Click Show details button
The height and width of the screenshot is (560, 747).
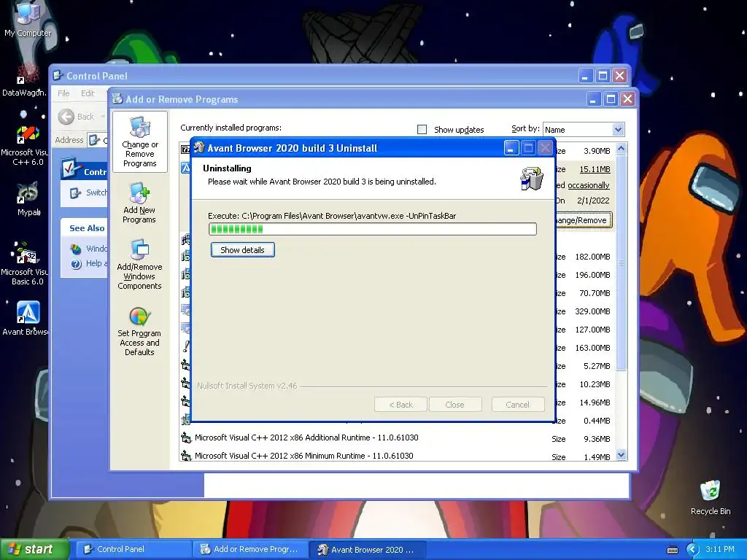(x=242, y=250)
